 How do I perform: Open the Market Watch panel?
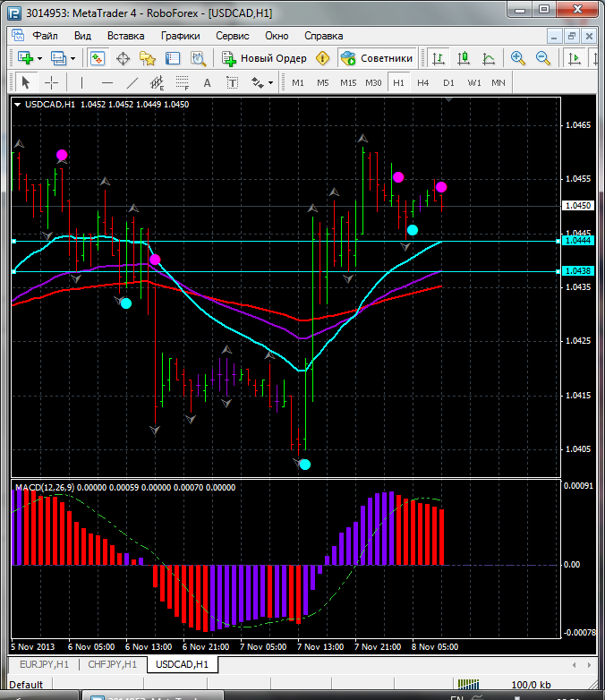[x=98, y=58]
